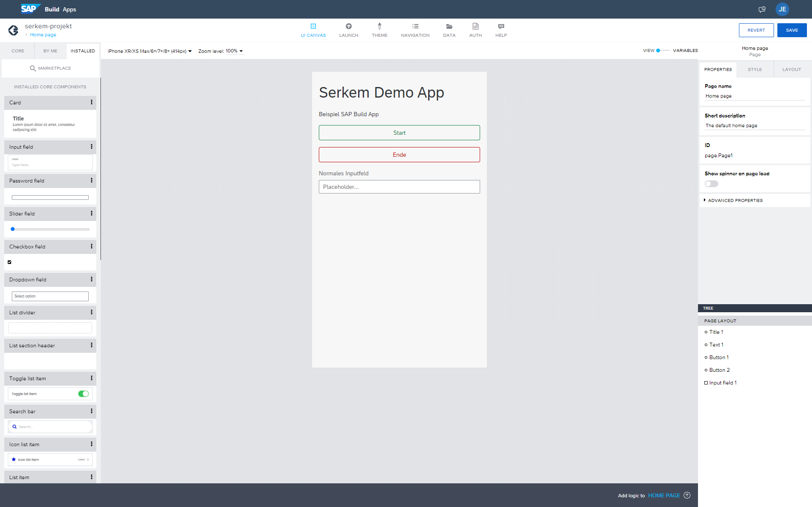
Task: Switch to the Core components tab
Action: [x=18, y=51]
